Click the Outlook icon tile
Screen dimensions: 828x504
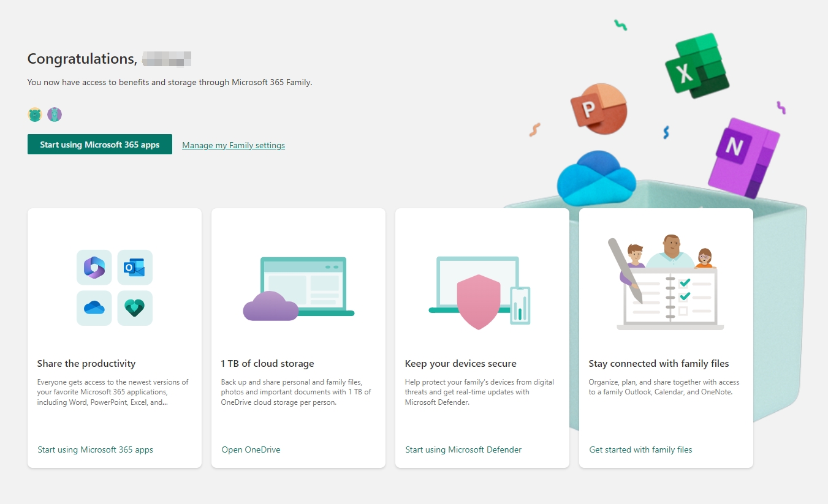point(135,267)
